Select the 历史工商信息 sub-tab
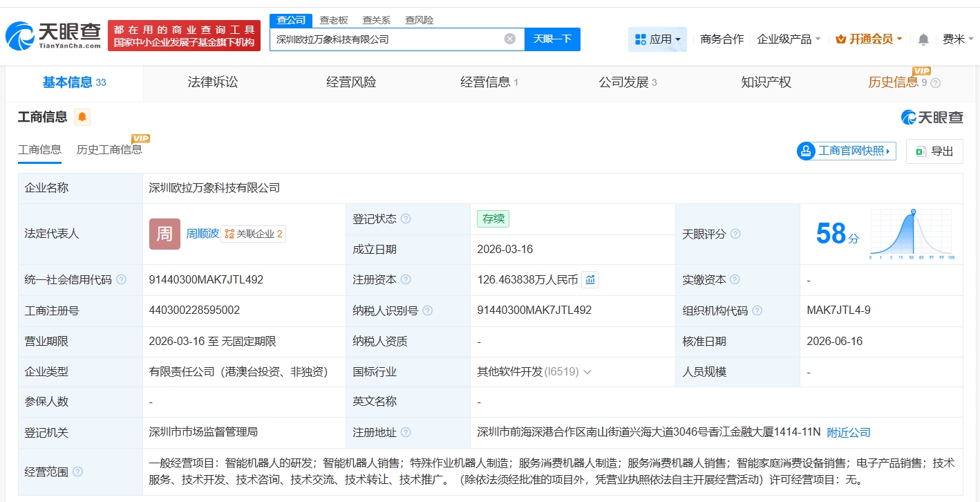 click(109, 149)
